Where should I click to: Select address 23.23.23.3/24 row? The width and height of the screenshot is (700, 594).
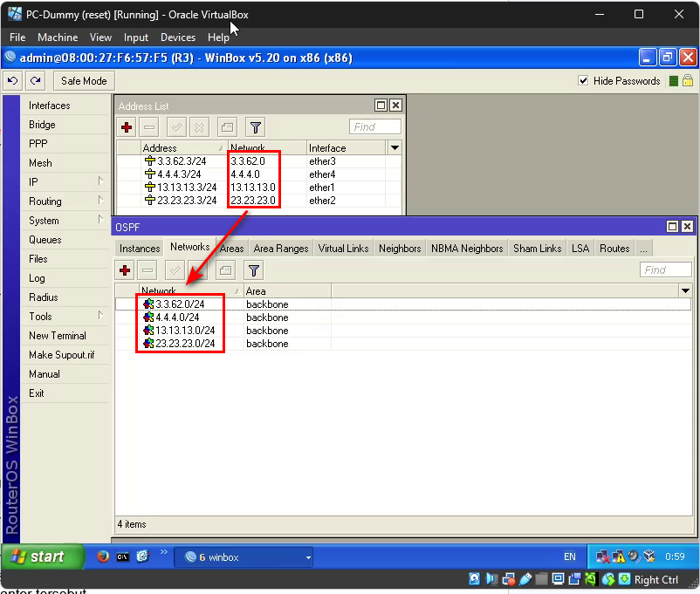(x=259, y=201)
